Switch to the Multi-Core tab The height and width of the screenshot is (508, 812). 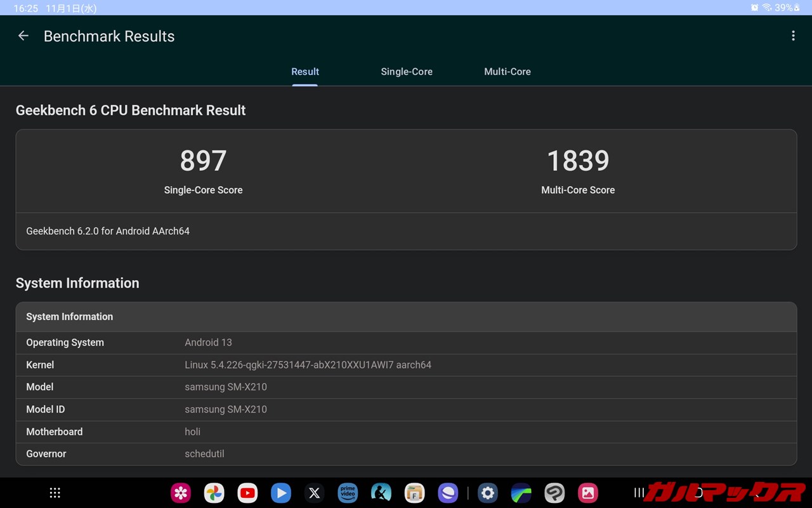[x=507, y=72]
